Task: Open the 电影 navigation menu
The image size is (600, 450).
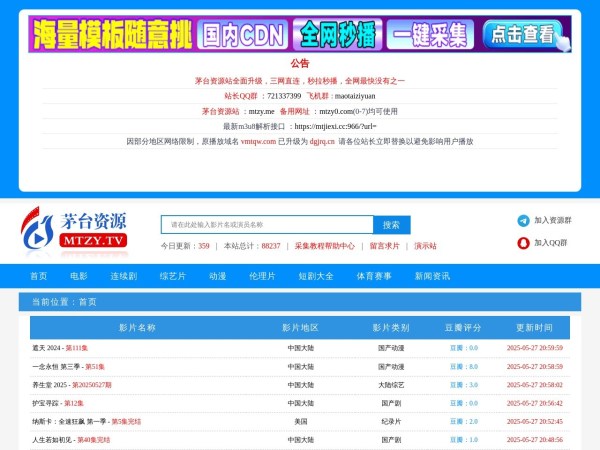Action: point(79,276)
